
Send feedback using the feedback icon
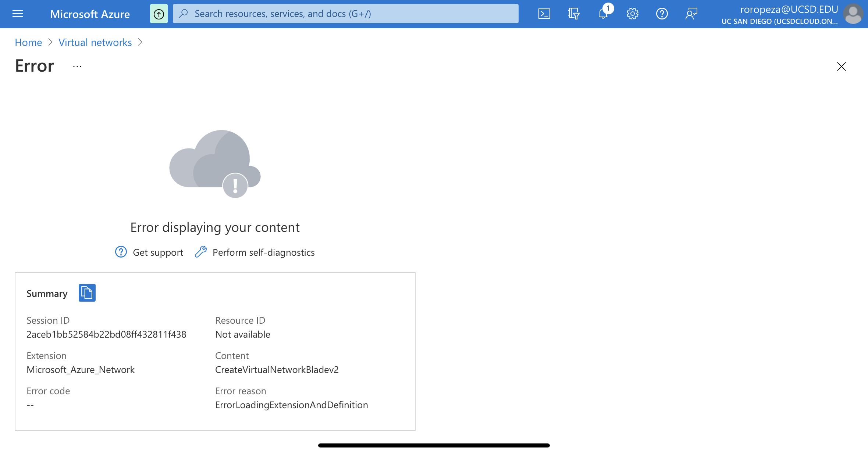pyautogui.click(x=691, y=14)
